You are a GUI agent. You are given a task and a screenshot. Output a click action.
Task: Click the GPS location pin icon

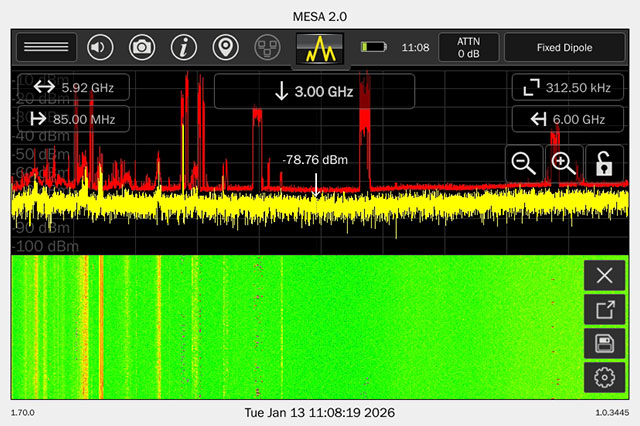[226, 47]
